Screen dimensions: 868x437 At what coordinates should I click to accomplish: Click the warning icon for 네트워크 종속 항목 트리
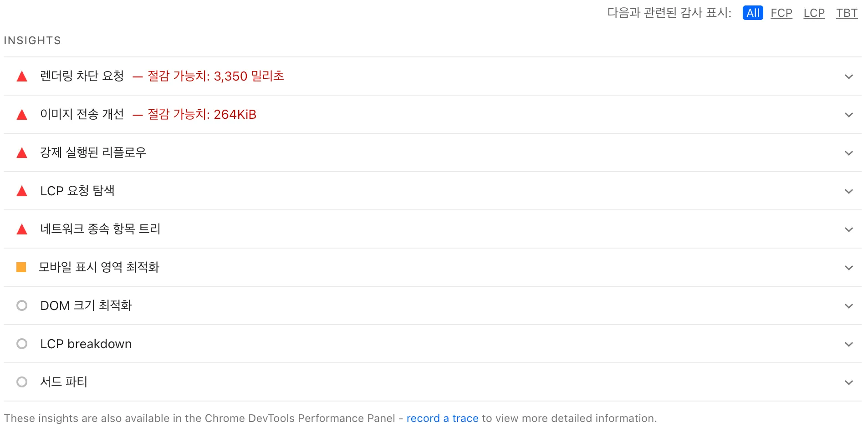pyautogui.click(x=22, y=229)
